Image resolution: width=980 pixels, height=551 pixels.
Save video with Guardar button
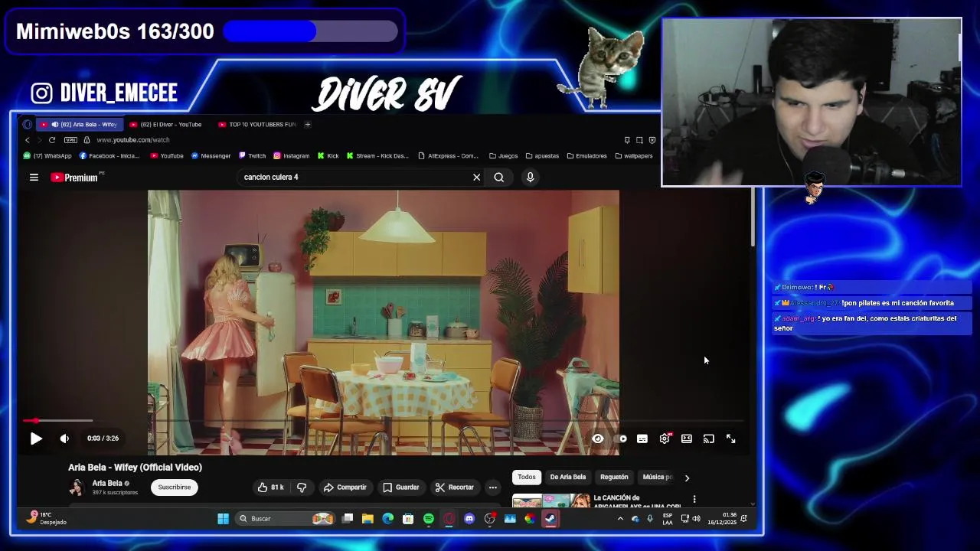pyautogui.click(x=400, y=487)
